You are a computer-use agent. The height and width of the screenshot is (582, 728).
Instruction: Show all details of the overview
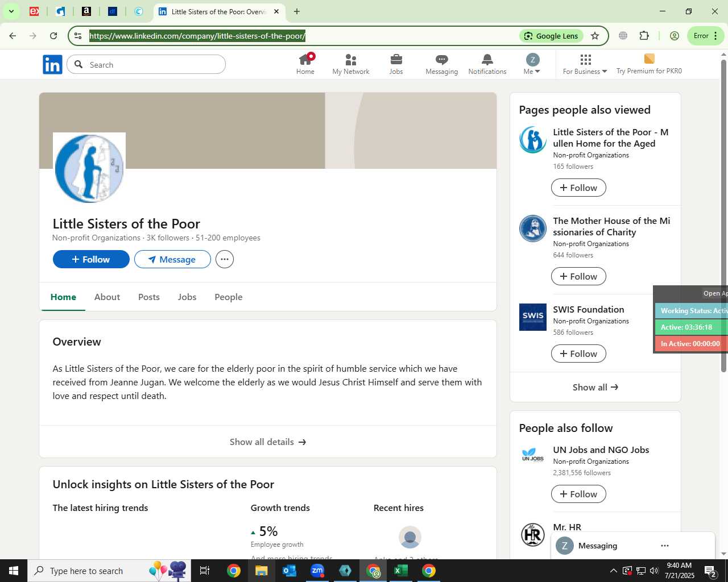tap(268, 442)
